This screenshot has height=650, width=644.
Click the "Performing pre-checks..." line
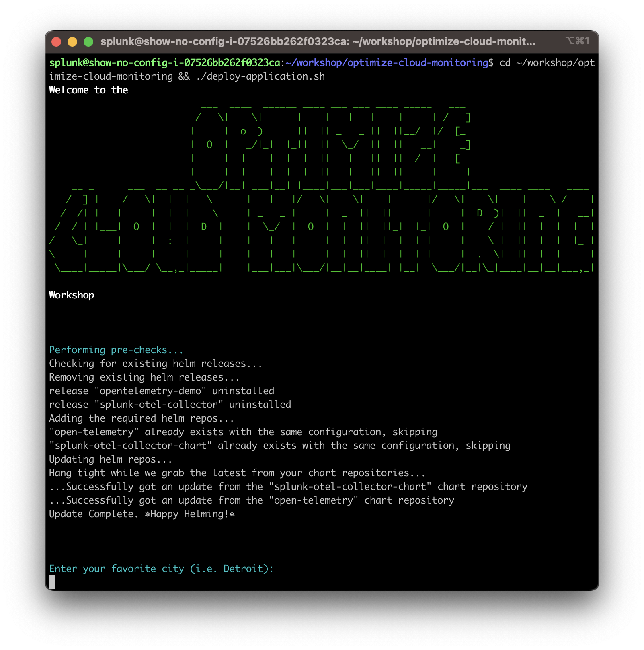coord(116,350)
